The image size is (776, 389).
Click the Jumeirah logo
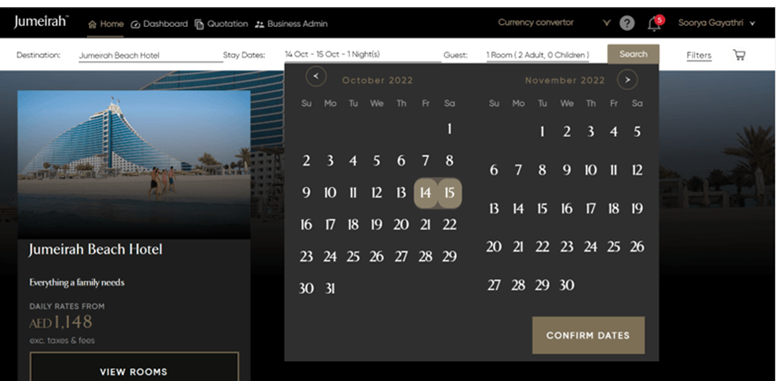click(41, 22)
